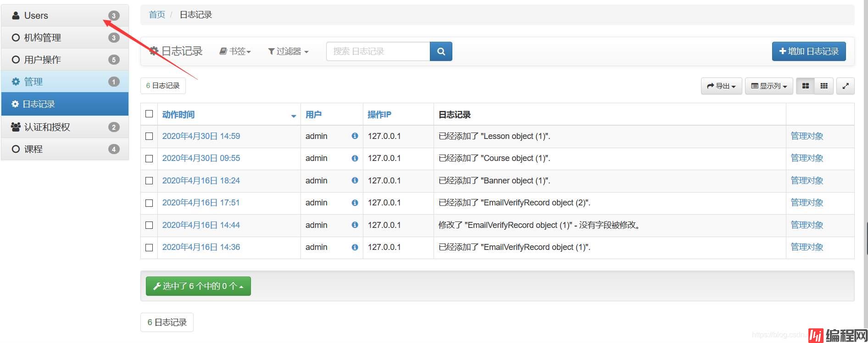Click badge count on 用户操作
This screenshot has width=868, height=343.
pos(114,60)
